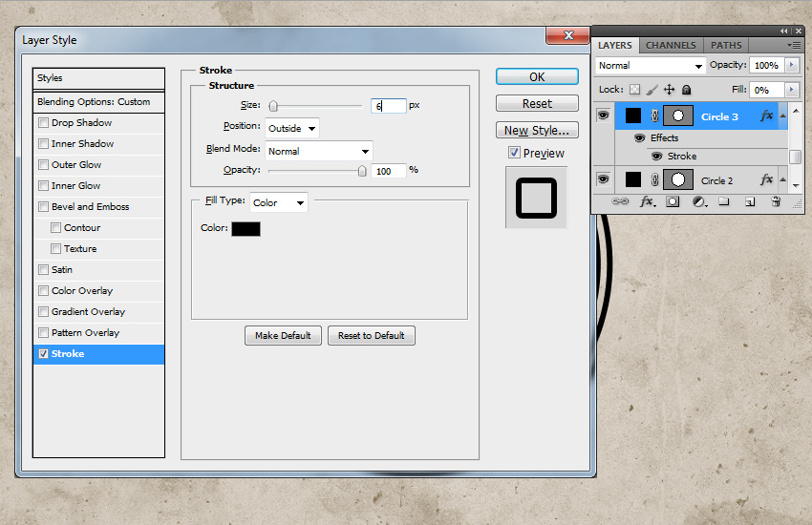Click the add layer mask icon
The height and width of the screenshot is (525, 812).
point(673,201)
